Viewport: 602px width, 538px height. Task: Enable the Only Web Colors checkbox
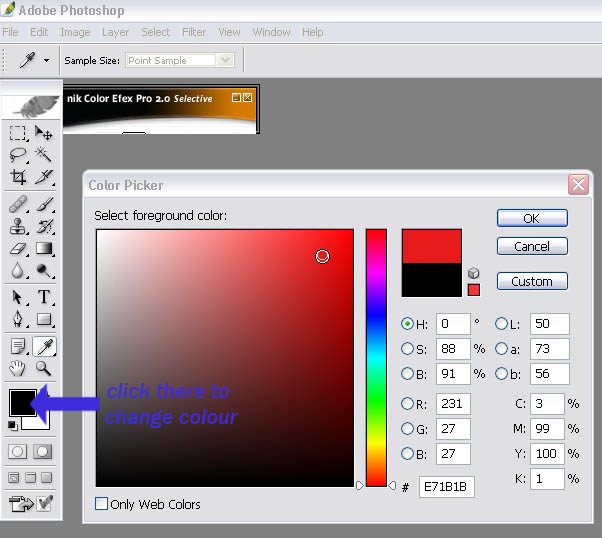[x=101, y=504]
